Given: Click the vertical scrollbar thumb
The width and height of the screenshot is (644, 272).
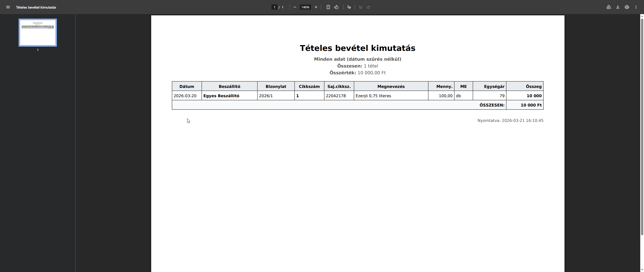Looking at the screenshot, I should tap(642, 126).
